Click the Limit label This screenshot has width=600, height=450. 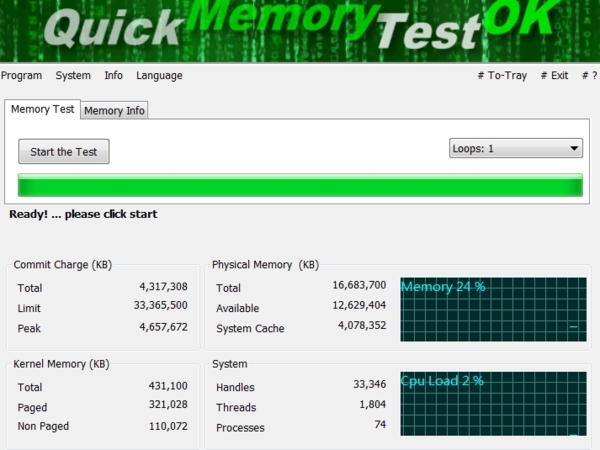(x=29, y=308)
